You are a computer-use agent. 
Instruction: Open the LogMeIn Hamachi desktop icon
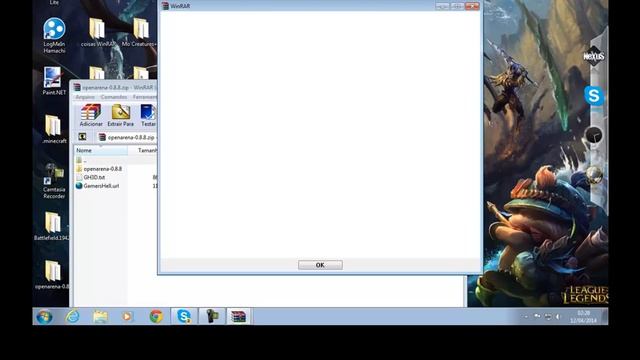54,36
